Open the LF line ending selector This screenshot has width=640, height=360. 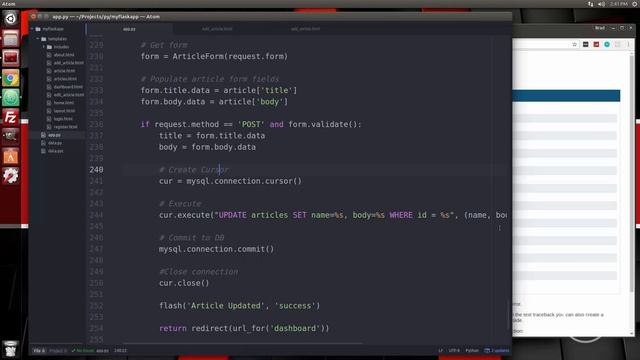click(x=440, y=350)
